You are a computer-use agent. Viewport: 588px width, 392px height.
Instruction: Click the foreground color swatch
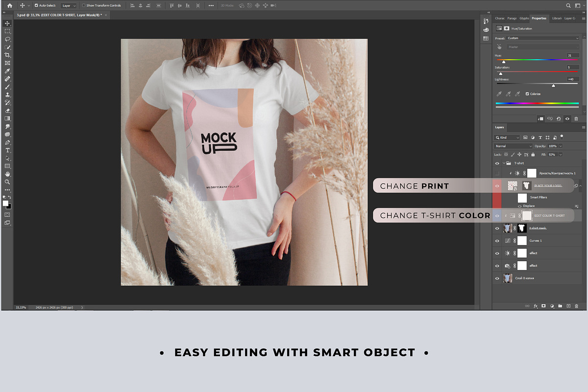[5, 203]
